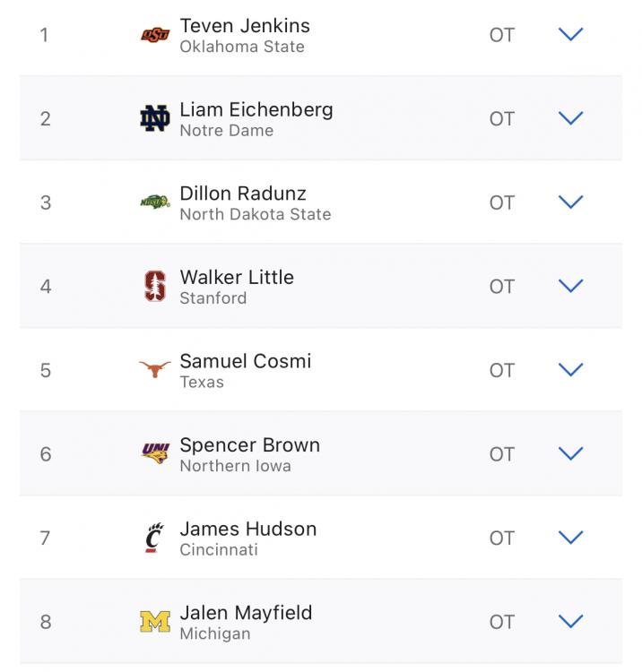Expand Liam Eichenberg row chevron
Viewport: 642px width, 672px height.
coord(570,118)
